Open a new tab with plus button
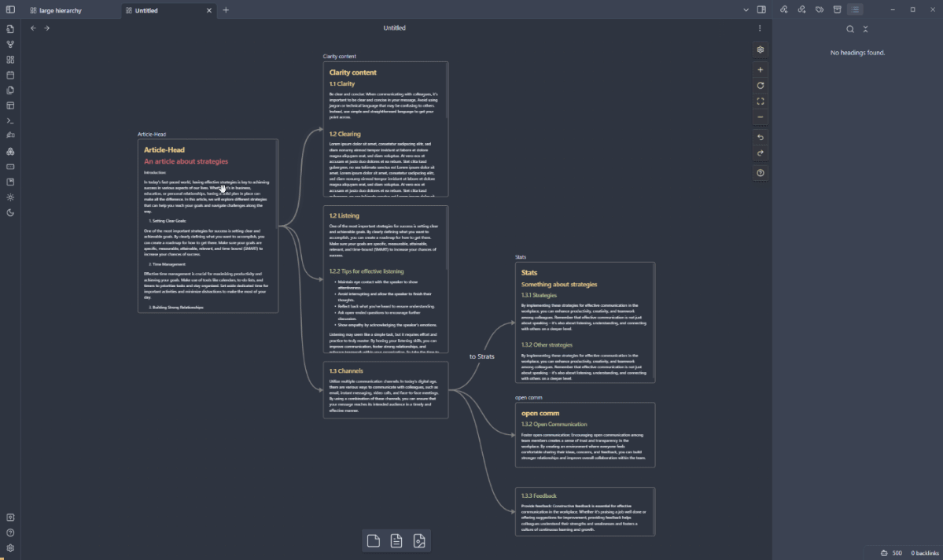This screenshot has height=560, width=943. (227, 10)
